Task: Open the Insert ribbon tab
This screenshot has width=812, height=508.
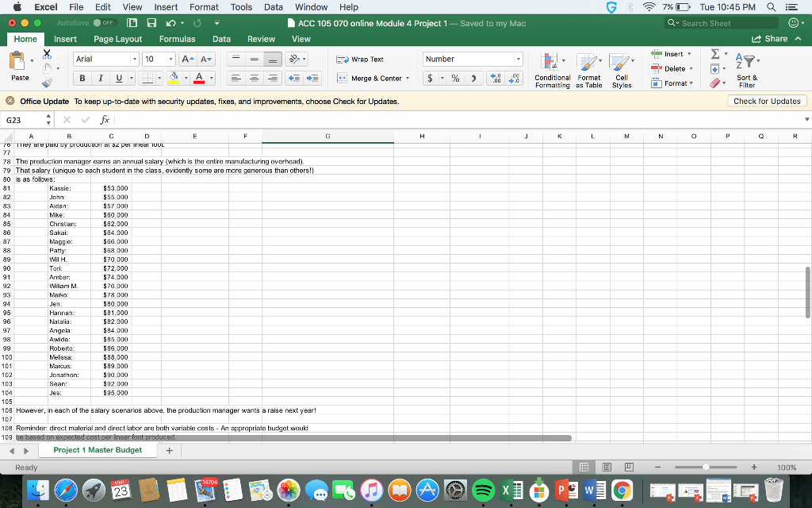Action: tap(65, 39)
